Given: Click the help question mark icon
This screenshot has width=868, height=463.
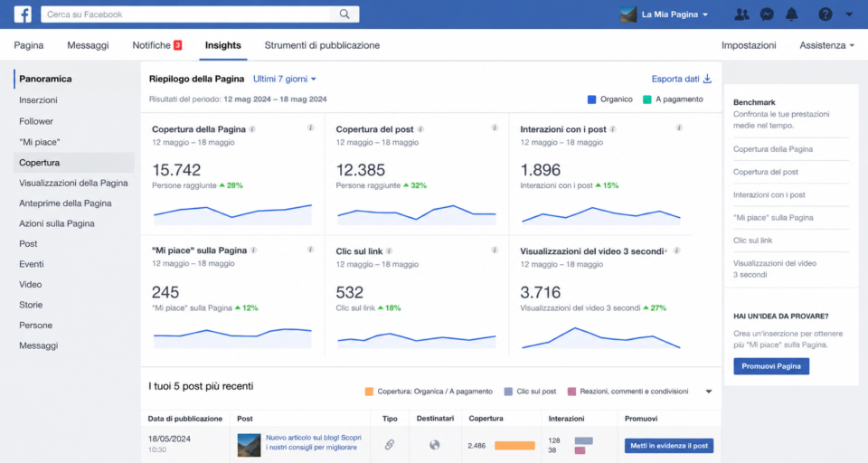Looking at the screenshot, I should [825, 14].
